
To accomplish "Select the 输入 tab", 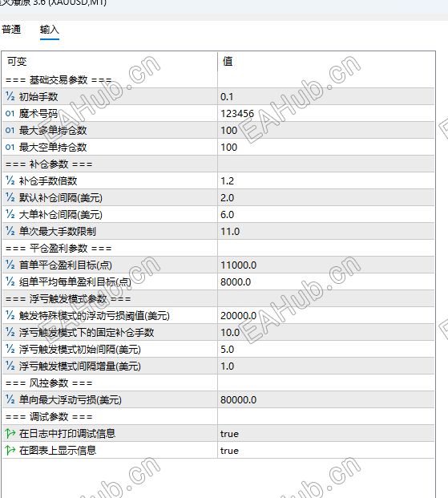I will pyautogui.click(x=50, y=30).
